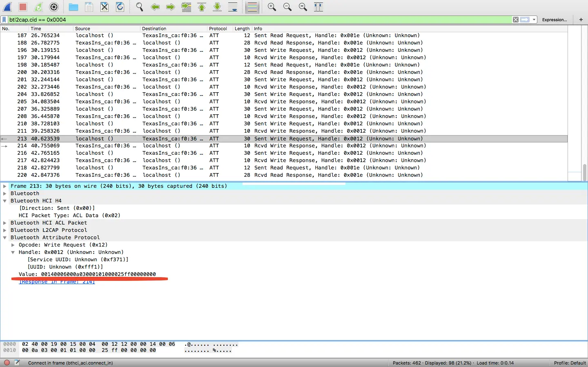The image size is (588, 367).
Task: Toggle auto-scroll during live capture
Action: pyautogui.click(x=233, y=7)
